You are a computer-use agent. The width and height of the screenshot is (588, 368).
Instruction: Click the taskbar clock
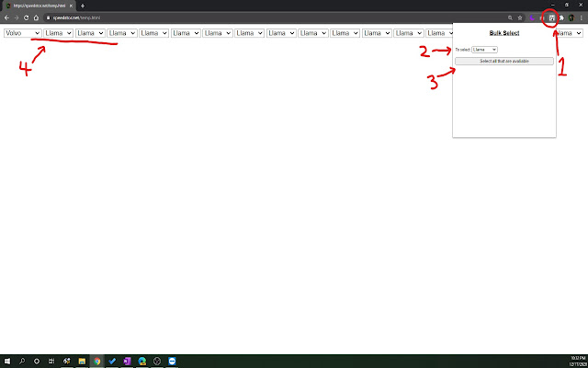[578, 362]
